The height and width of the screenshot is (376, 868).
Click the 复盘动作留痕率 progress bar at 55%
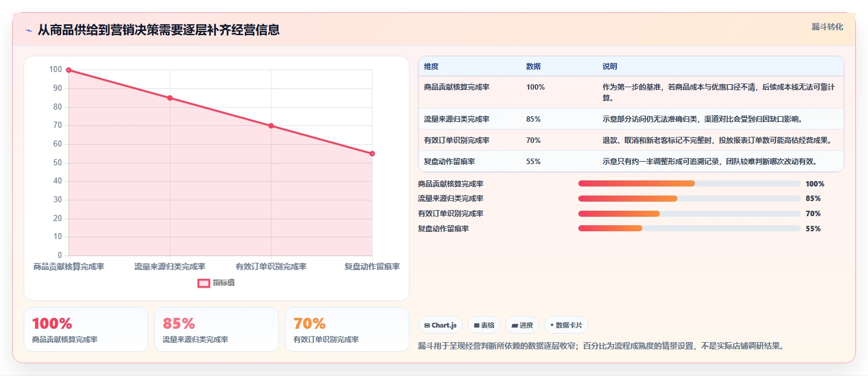click(x=690, y=228)
